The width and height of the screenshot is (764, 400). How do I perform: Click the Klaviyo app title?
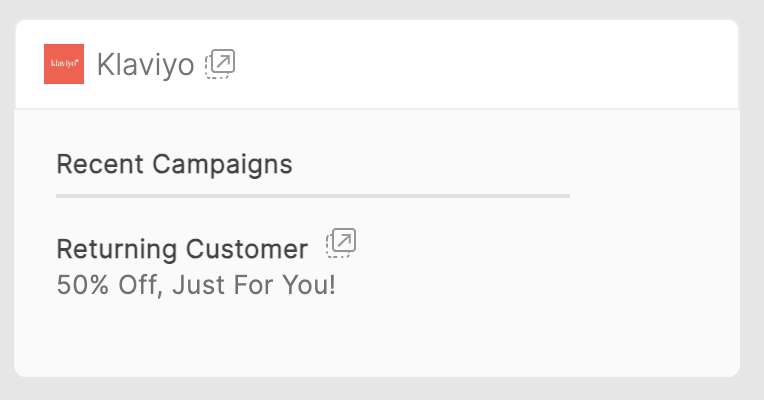pyautogui.click(x=145, y=66)
